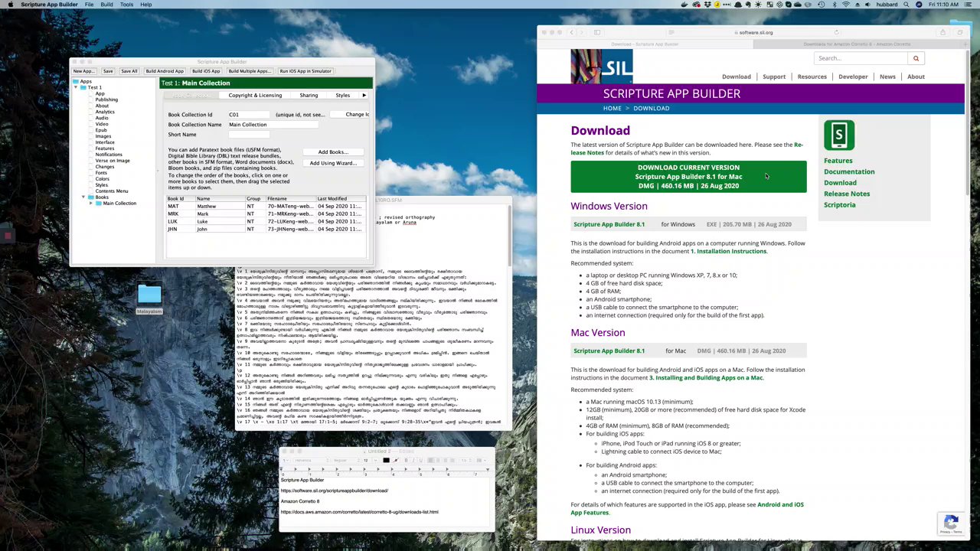Click the text color swatch in TextEdit toolbar
This screenshot has width=980, height=551.
pos(386,461)
